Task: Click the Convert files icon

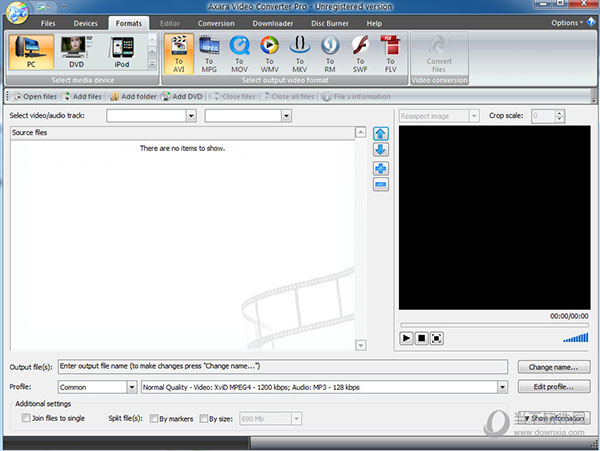Action: (439, 54)
